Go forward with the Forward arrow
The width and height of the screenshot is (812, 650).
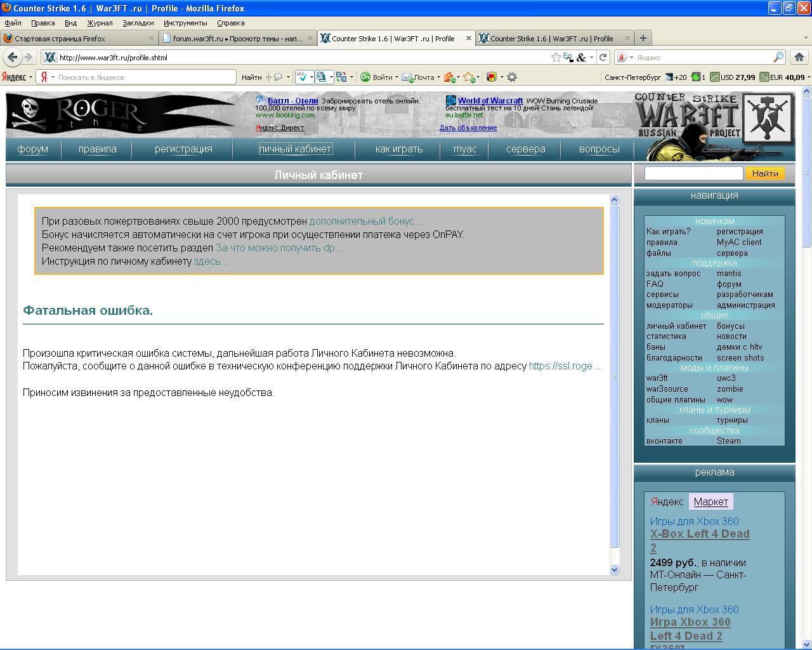pos(28,57)
